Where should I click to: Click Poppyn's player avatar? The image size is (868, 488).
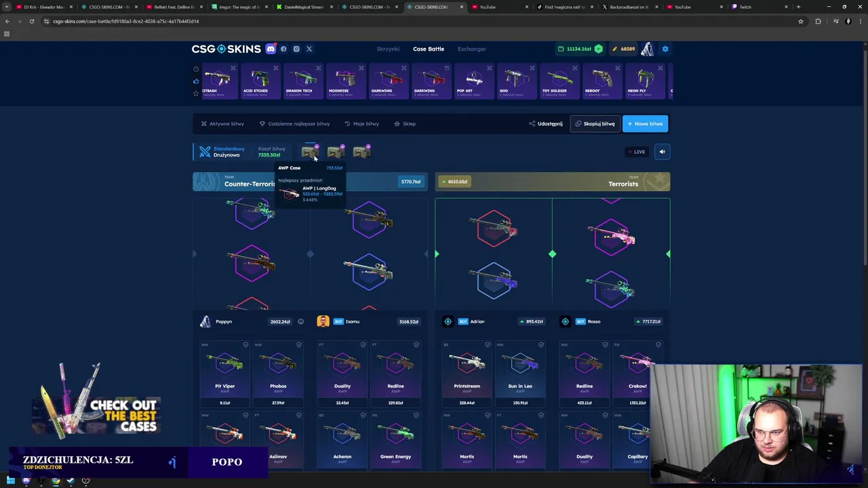pyautogui.click(x=205, y=321)
